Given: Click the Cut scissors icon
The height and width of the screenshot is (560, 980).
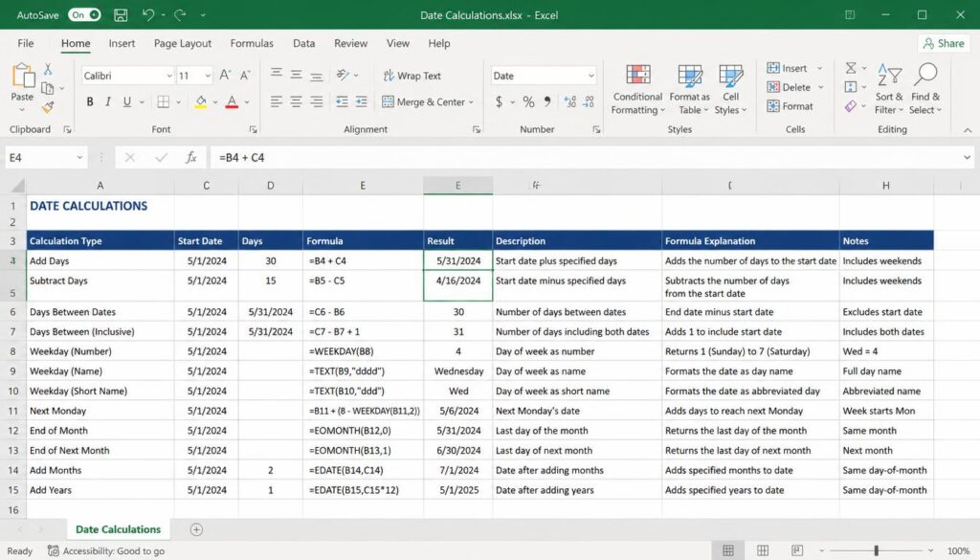Looking at the screenshot, I should 48,69.
